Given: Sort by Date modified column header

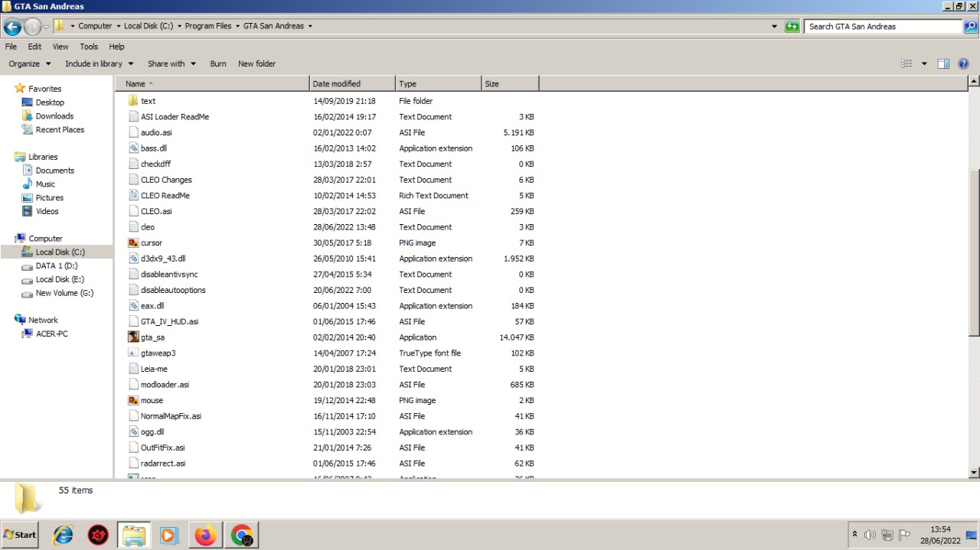Looking at the screenshot, I should pyautogui.click(x=352, y=83).
